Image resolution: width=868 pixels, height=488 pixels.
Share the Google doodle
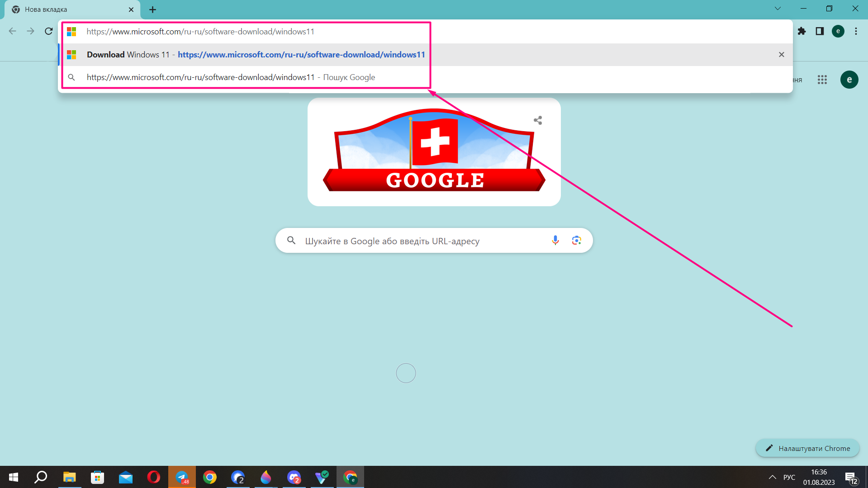click(538, 120)
